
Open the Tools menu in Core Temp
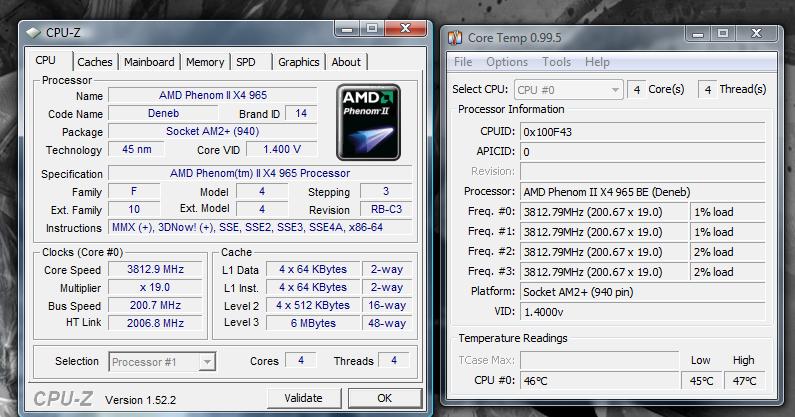[x=556, y=62]
